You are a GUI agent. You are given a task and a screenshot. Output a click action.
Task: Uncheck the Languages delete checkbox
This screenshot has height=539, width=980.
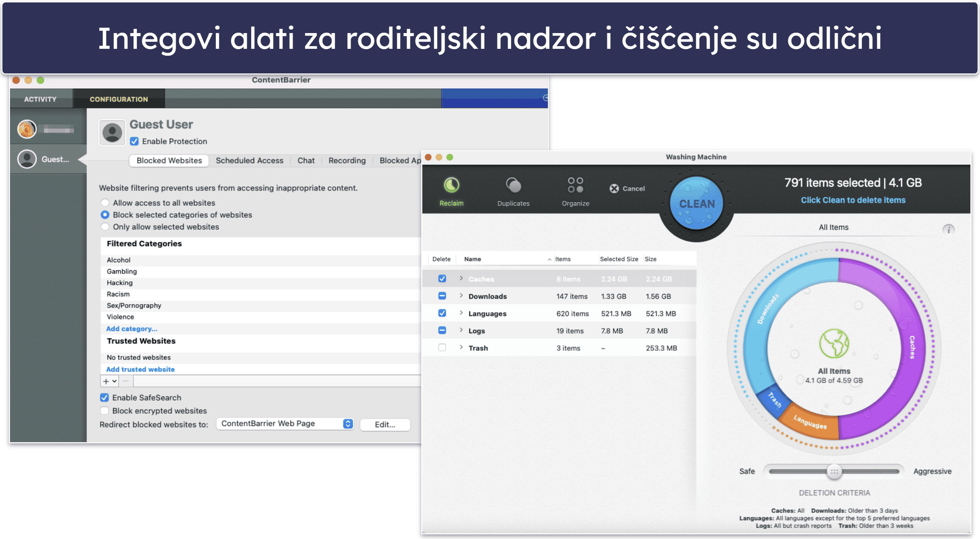[442, 313]
